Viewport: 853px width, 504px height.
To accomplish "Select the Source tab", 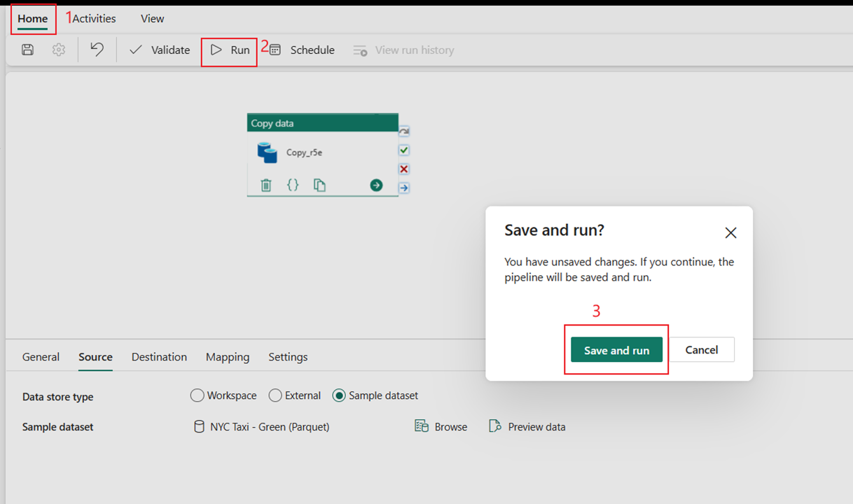I will coord(95,357).
